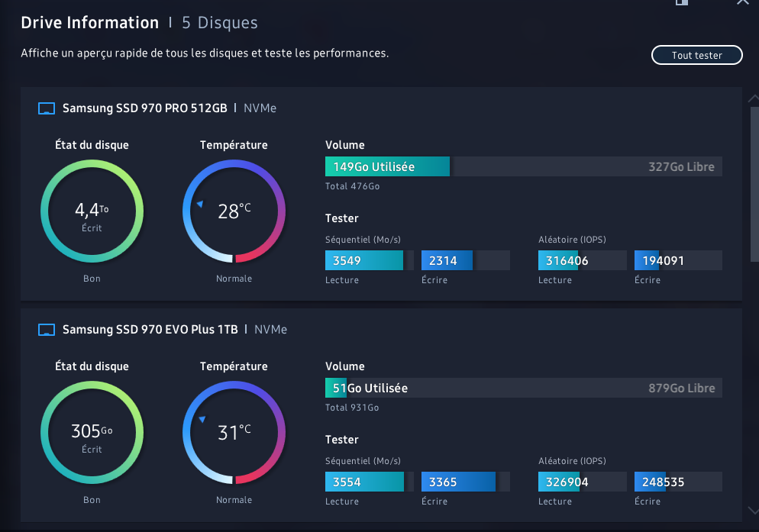Close the Drive Information window
759x532 pixels.
pos(742,2)
